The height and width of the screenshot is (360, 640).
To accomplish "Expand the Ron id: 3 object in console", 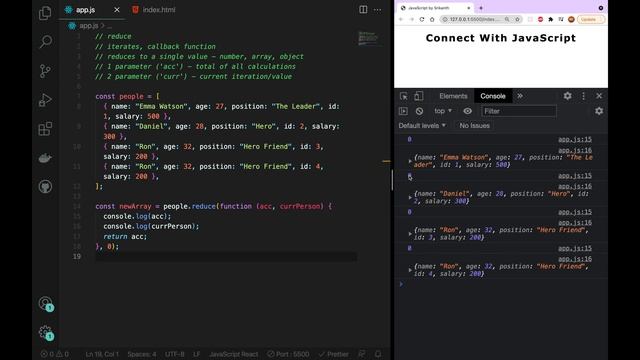I will coord(410,234).
